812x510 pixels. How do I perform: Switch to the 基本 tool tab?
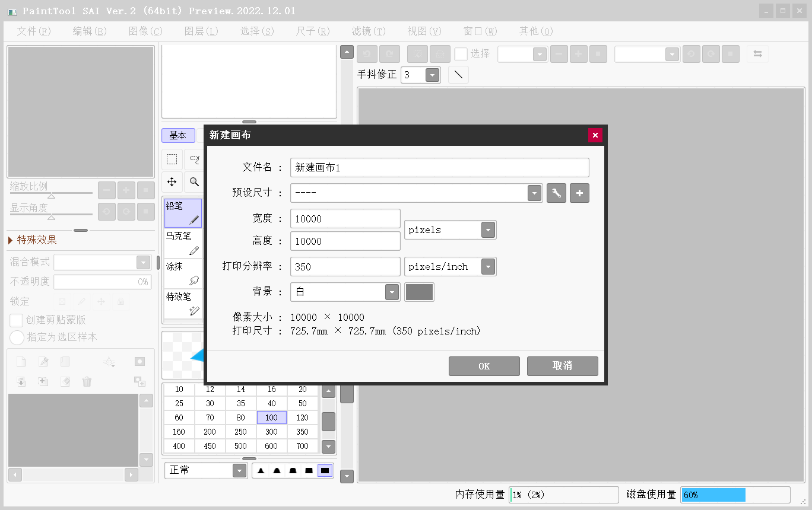pyautogui.click(x=178, y=135)
